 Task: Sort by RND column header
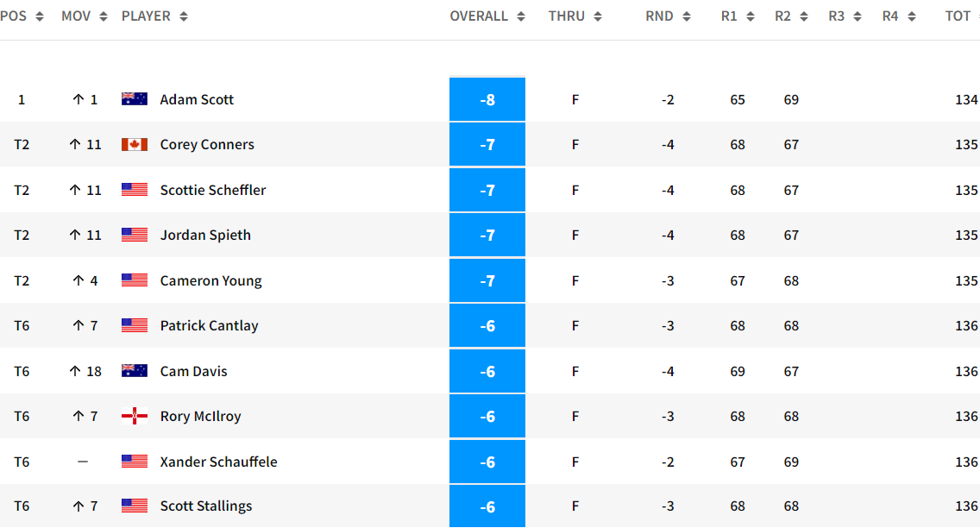(x=668, y=16)
